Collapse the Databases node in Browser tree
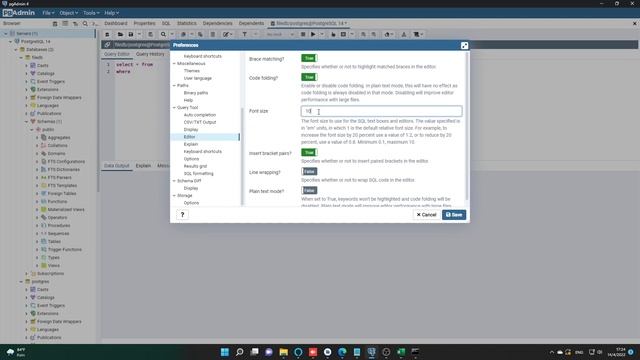The width and height of the screenshot is (640, 360). (x=16, y=49)
